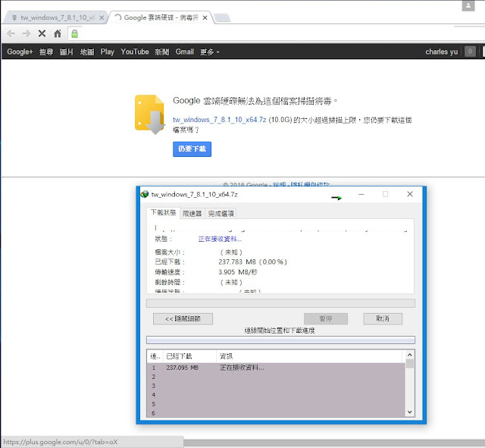The height and width of the screenshot is (448, 485).
Task: Switch to the tw_windows_7_8.1_10 browser tab
Action: coord(54,17)
